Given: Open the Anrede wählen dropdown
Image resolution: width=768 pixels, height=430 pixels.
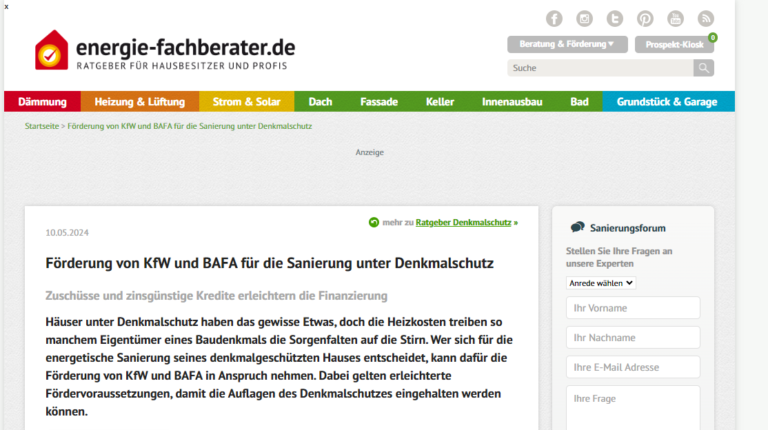Looking at the screenshot, I should [601, 283].
